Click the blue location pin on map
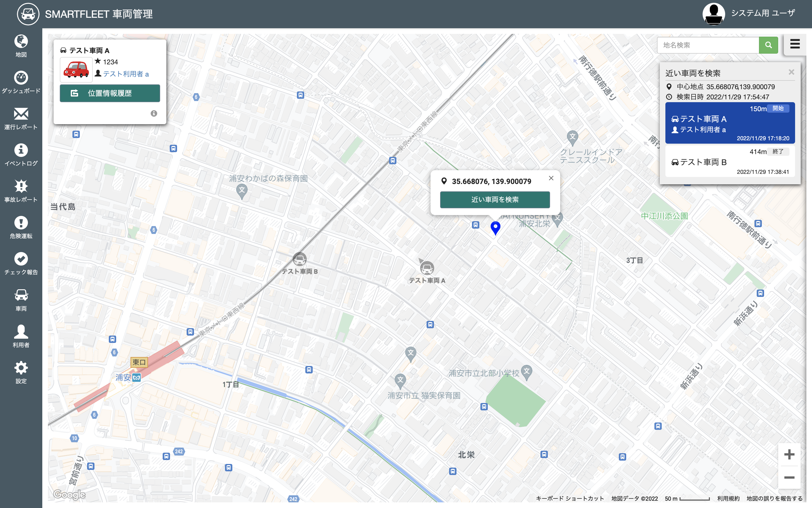This screenshot has width=812, height=508. 495,228
